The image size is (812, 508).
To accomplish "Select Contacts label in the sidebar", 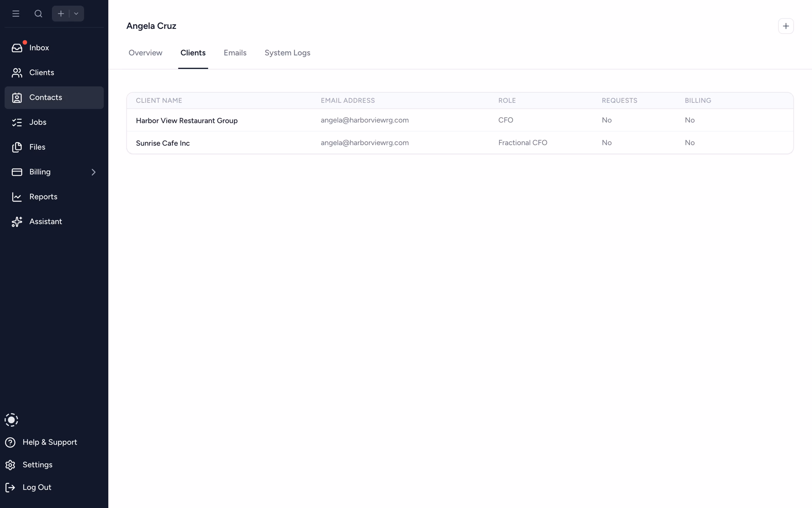I will 46,97.
